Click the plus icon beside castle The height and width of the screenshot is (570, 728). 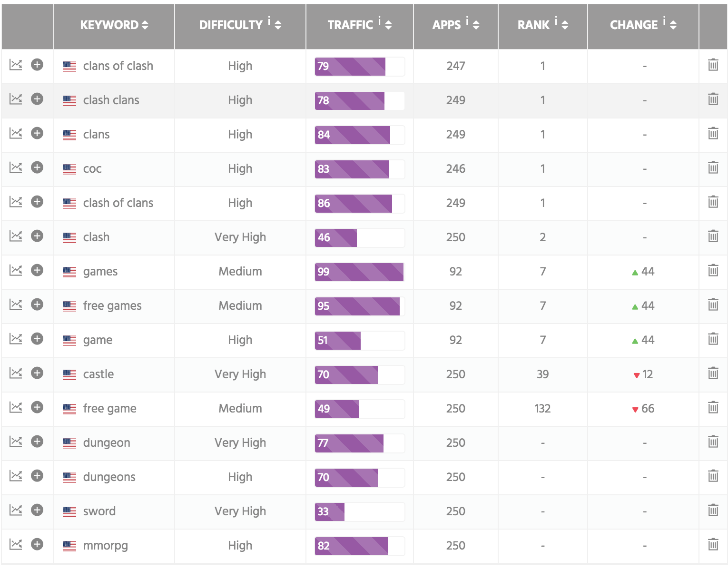point(37,373)
